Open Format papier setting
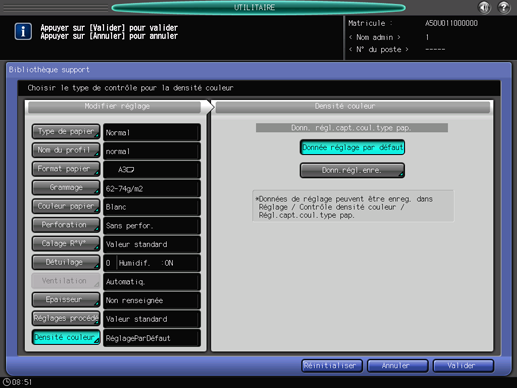 click(x=66, y=169)
